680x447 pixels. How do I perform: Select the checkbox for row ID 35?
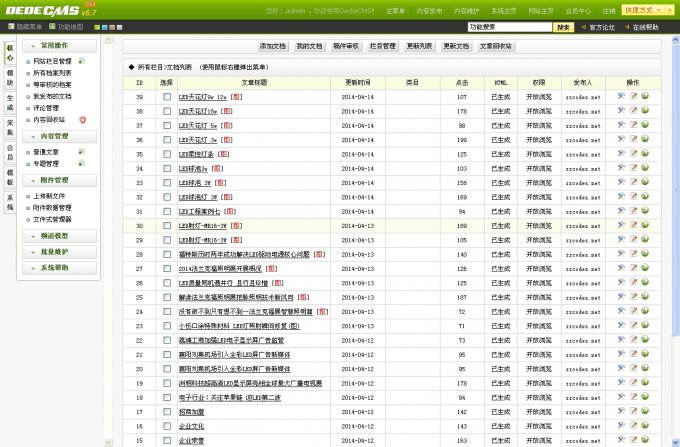click(x=167, y=154)
